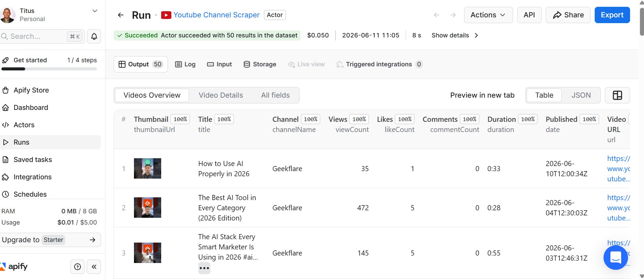
Task: Open the Actions dropdown
Action: [488, 15]
